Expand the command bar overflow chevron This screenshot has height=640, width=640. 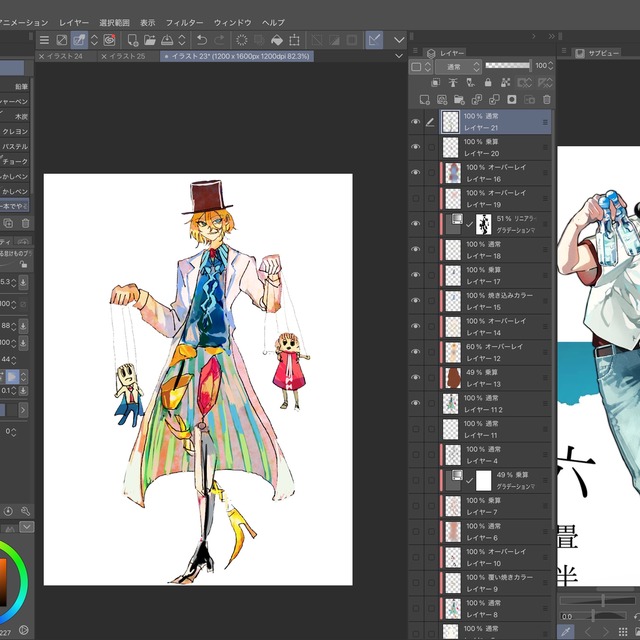coord(399,40)
